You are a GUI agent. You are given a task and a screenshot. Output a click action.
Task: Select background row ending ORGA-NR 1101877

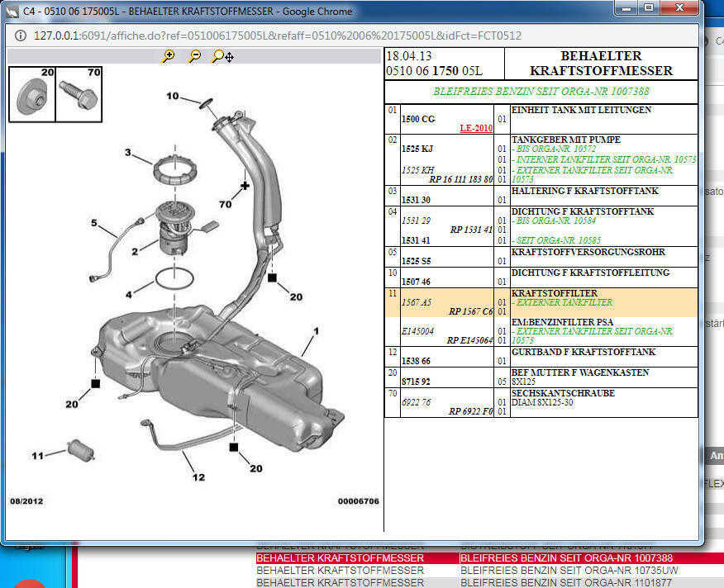click(x=490, y=582)
